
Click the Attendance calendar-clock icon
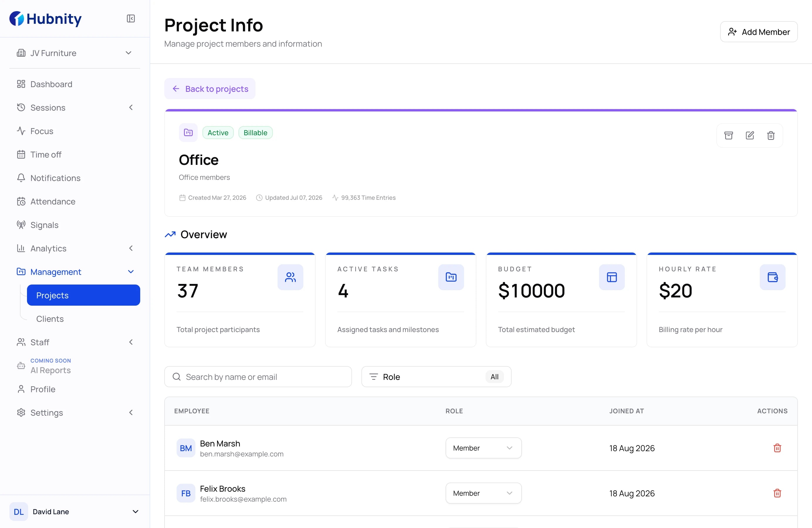click(x=21, y=201)
